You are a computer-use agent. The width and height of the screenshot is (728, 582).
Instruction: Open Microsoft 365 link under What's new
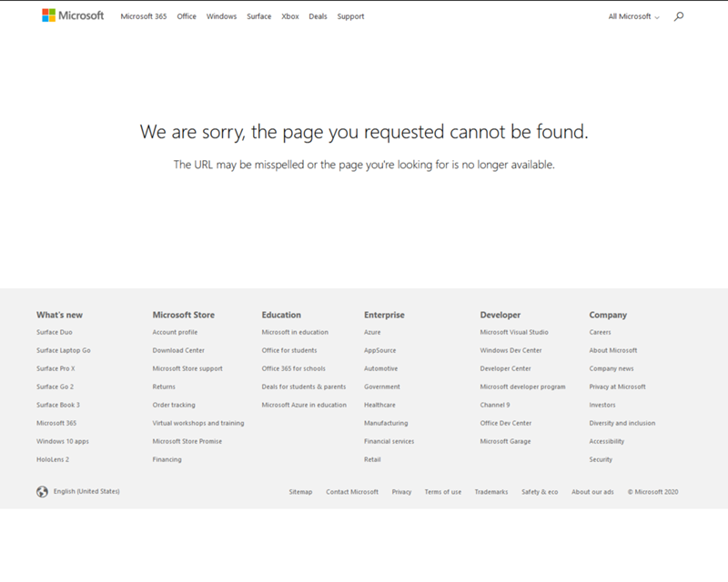point(56,423)
